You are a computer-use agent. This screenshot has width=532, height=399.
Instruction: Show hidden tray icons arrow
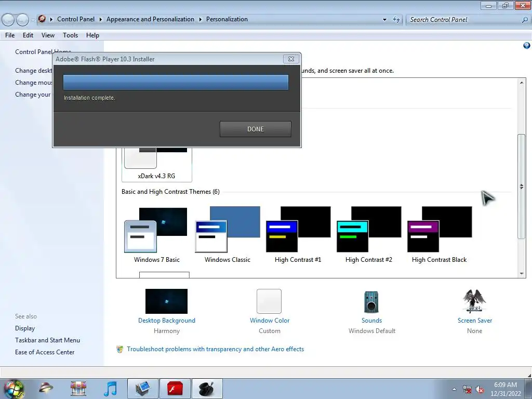click(x=454, y=389)
